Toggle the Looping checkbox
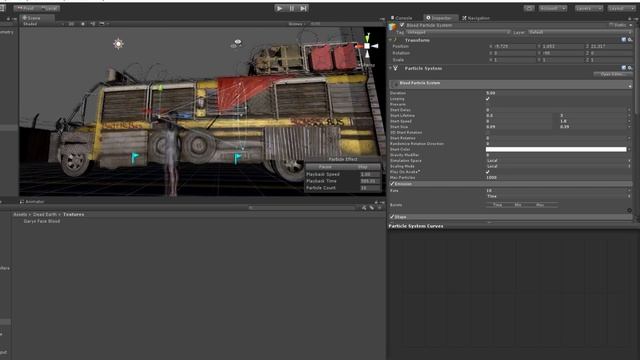 point(487,99)
